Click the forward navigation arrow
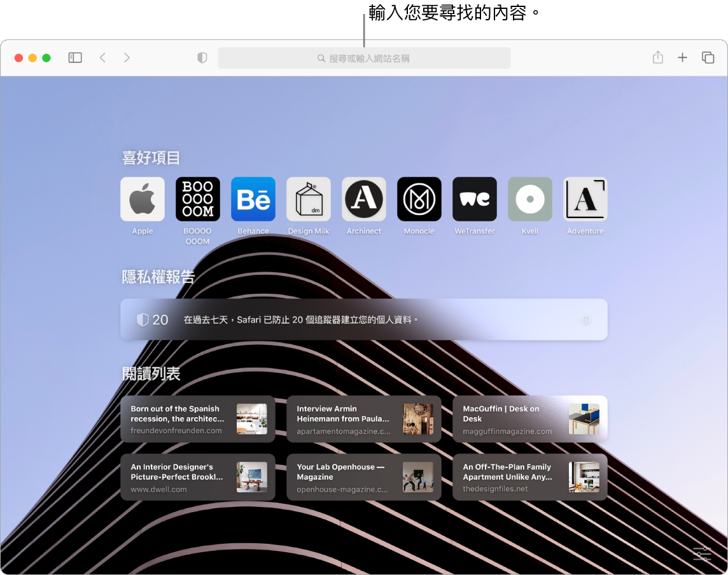 pos(127,57)
